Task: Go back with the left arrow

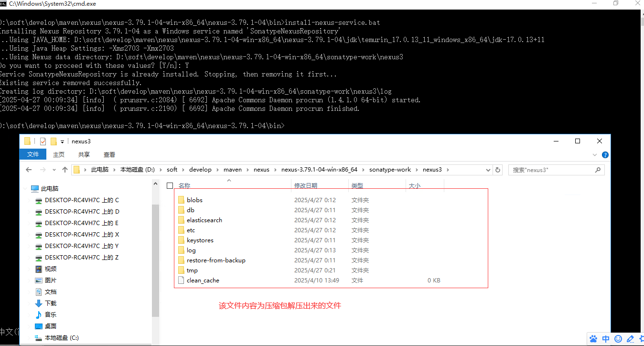Action: 29,170
